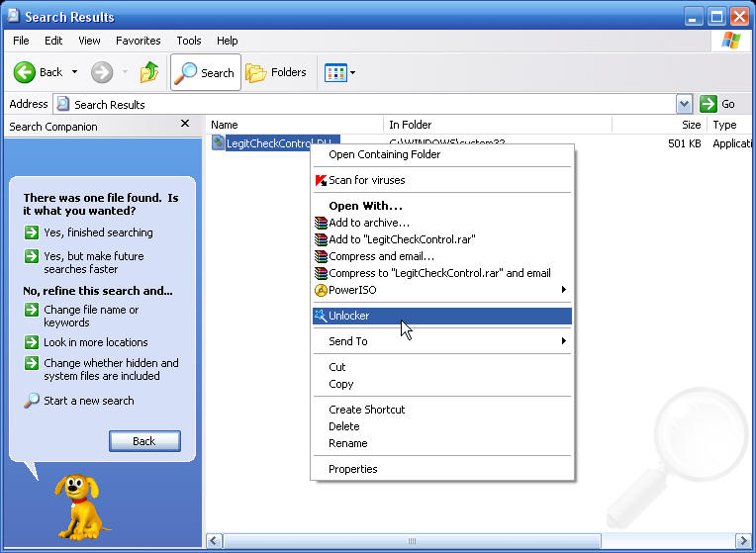Choose Cut in context menu

pos(442,367)
